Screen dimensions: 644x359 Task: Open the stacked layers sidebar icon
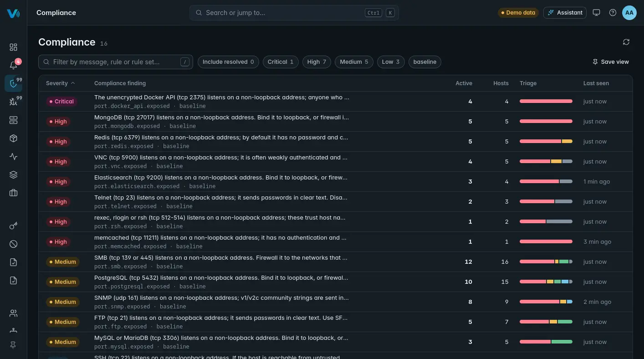(13, 174)
